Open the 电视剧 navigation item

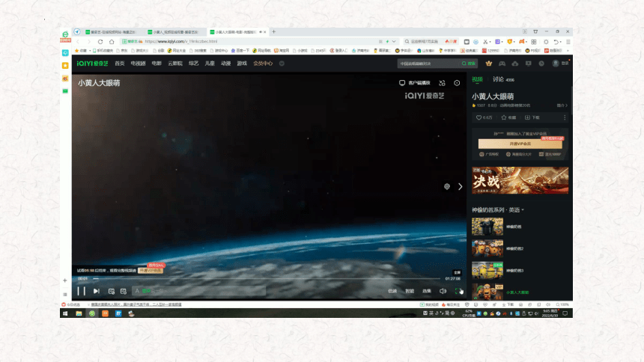coord(138,64)
